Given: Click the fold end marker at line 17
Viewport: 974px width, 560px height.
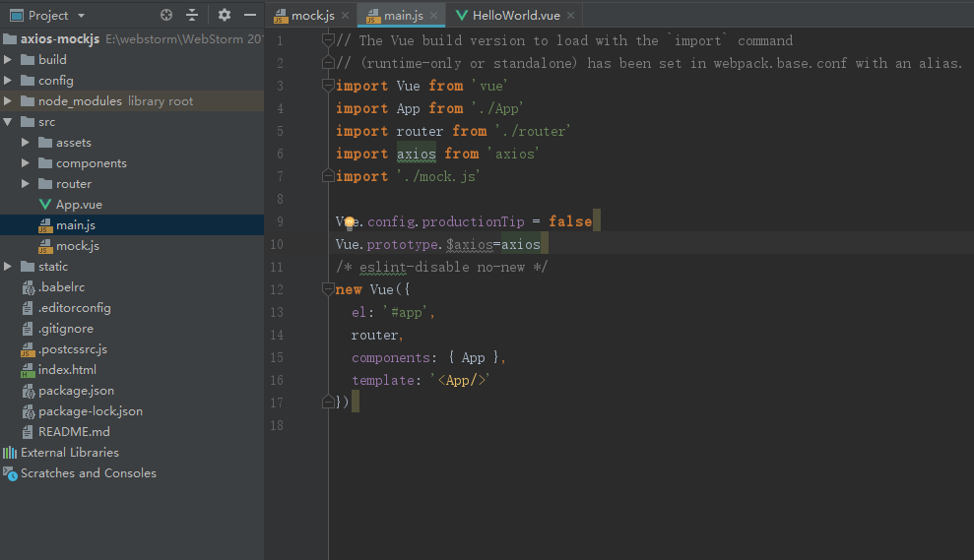Looking at the screenshot, I should (x=328, y=403).
